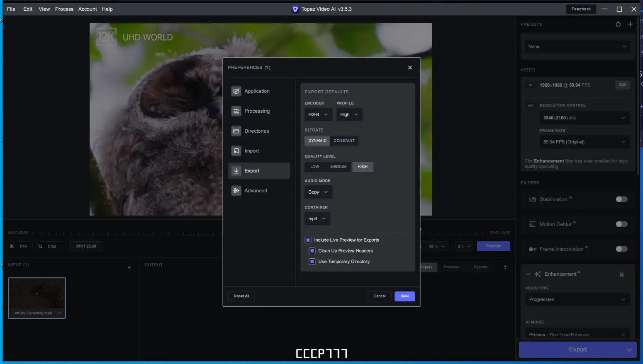Viewport: 643px width, 364px height.
Task: Toggle Include Live Preview for Exports
Action: (308, 240)
